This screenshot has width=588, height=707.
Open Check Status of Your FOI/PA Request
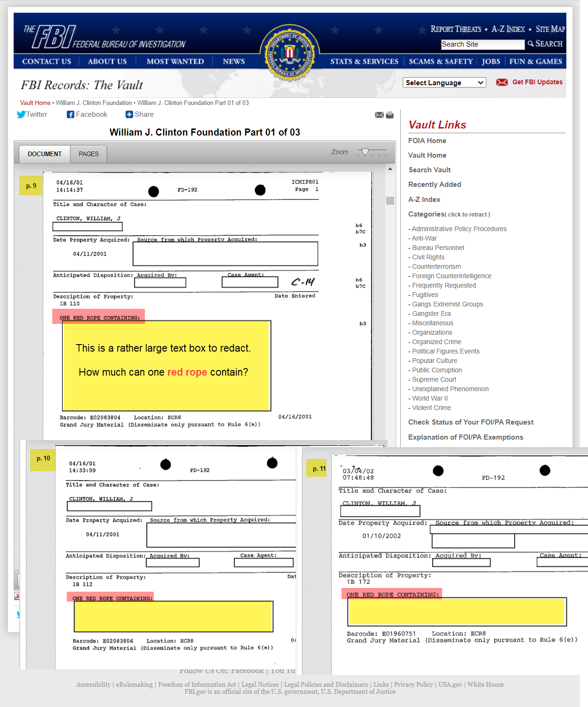471,422
